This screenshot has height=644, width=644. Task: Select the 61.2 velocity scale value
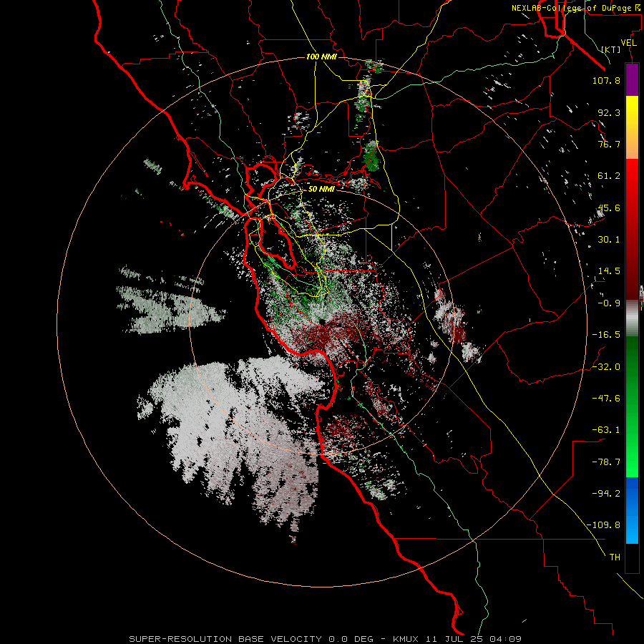tap(609, 176)
